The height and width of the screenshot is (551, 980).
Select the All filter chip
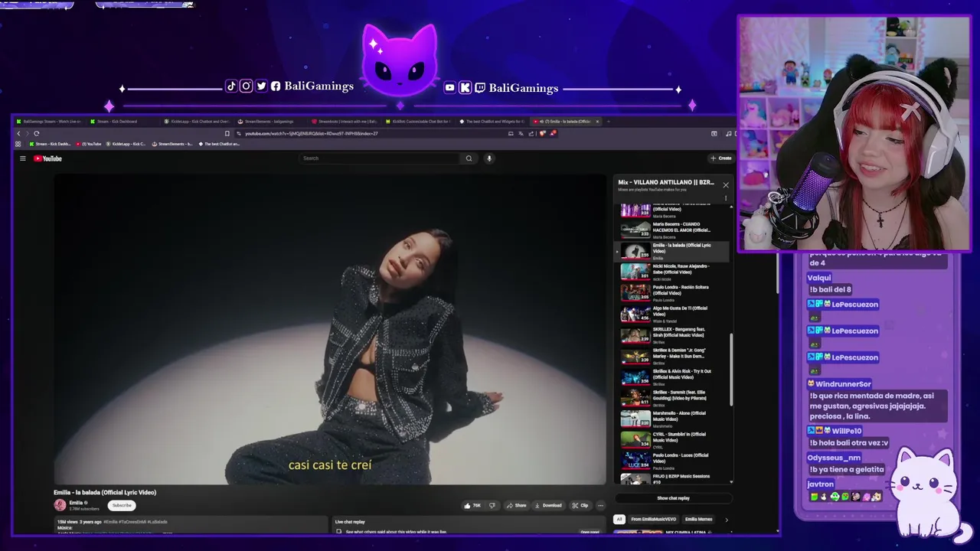(619, 519)
